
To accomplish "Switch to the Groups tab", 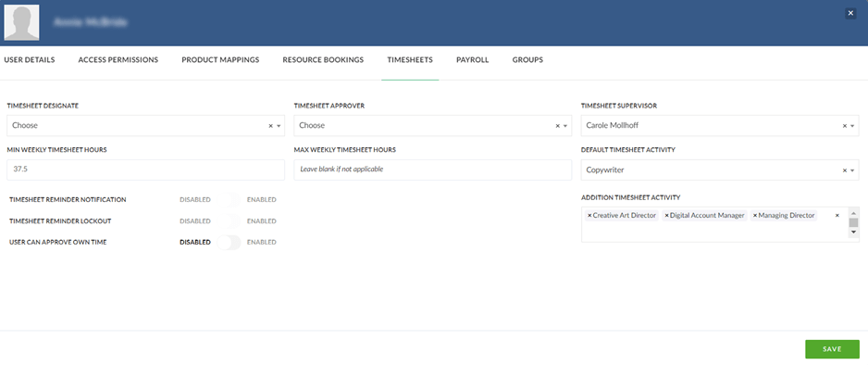I will click(x=527, y=60).
